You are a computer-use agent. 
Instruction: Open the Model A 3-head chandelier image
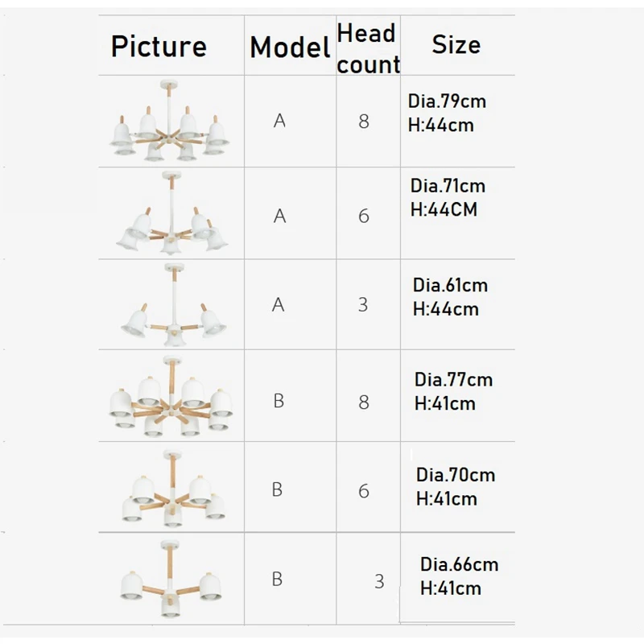pos(173,305)
